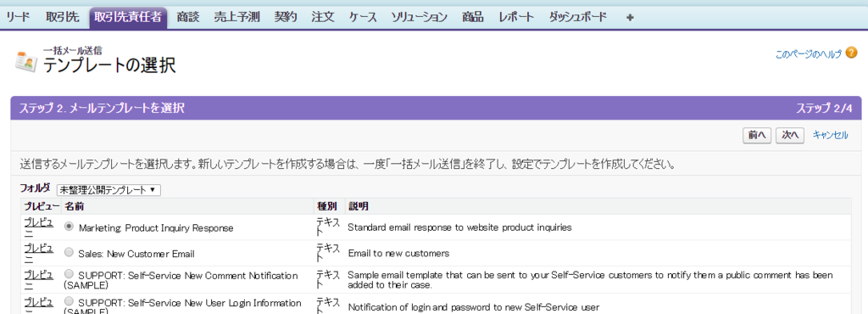
Task: Go to the ケース tab
Action: (x=363, y=17)
